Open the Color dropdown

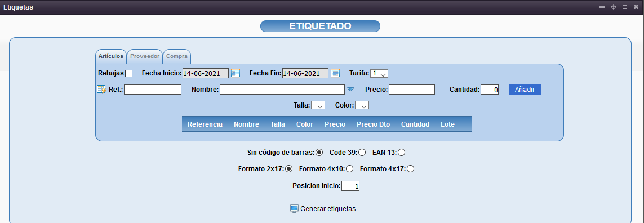(x=362, y=105)
